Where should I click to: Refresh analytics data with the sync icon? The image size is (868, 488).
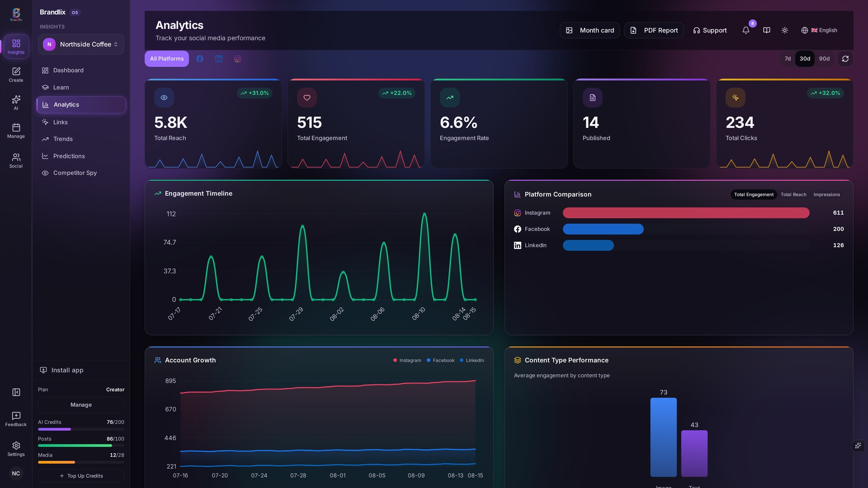click(845, 59)
